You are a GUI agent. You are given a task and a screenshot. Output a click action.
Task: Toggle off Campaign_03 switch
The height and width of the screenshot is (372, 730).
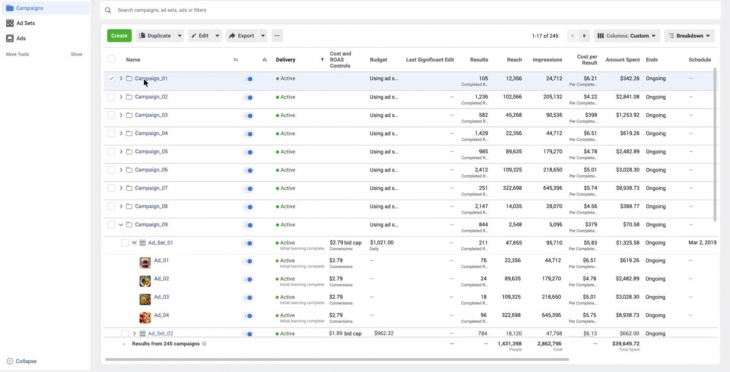tap(248, 115)
